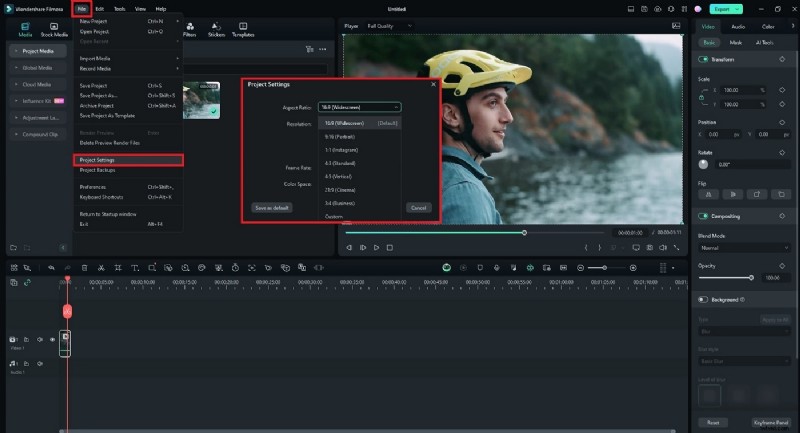Screen dimensions: 800x433
Task: Open the Edit menu
Action: tap(99, 9)
